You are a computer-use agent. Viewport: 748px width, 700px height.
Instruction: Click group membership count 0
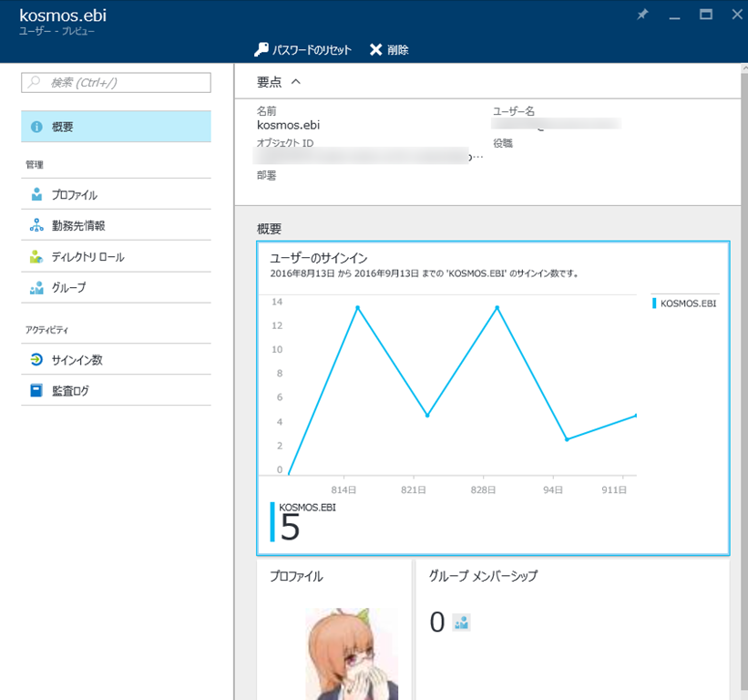[437, 623]
